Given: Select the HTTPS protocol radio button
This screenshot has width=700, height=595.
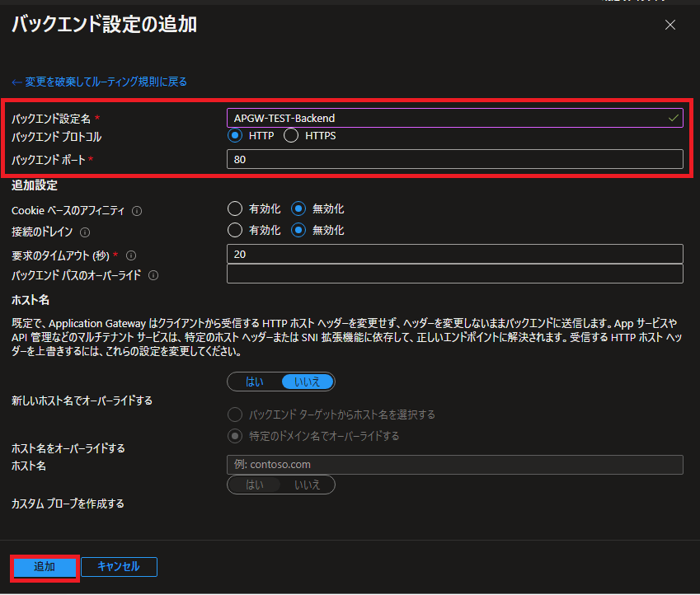Looking at the screenshot, I should pos(291,135).
